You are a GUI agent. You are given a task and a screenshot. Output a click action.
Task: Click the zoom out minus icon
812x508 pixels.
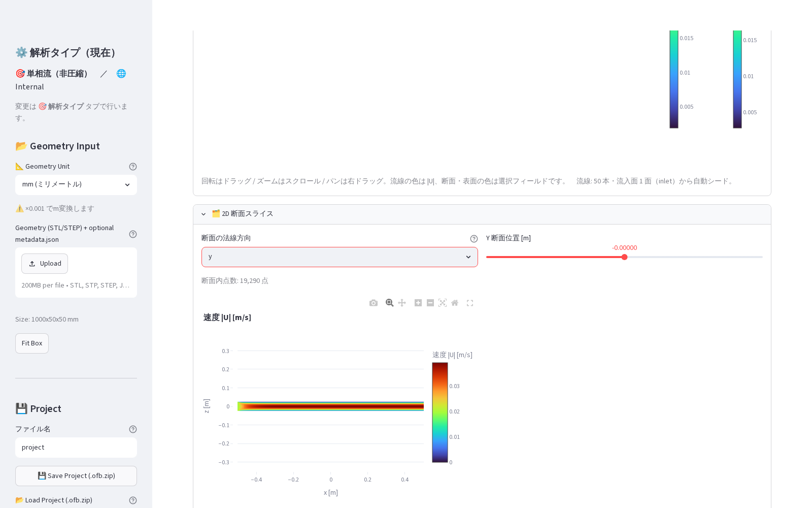(430, 303)
